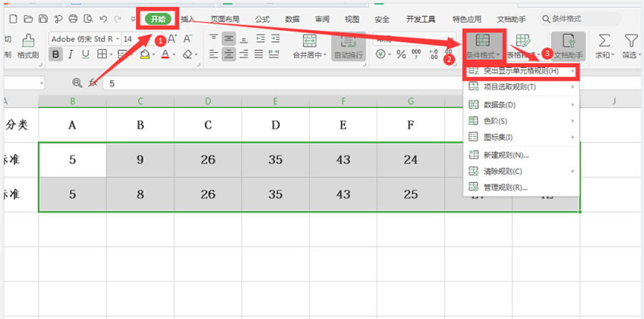Click the Format Painter (格式刷) icon
The image size is (644, 319).
[28, 41]
